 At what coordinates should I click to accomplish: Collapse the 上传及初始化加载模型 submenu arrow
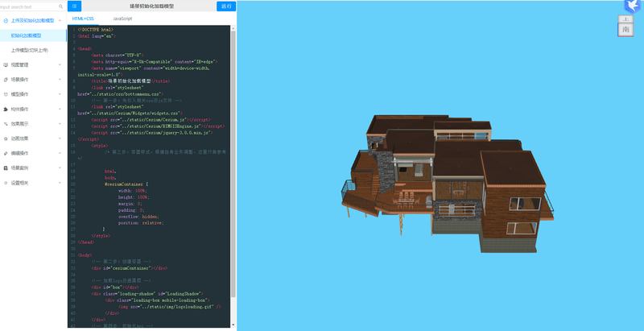click(x=60, y=20)
